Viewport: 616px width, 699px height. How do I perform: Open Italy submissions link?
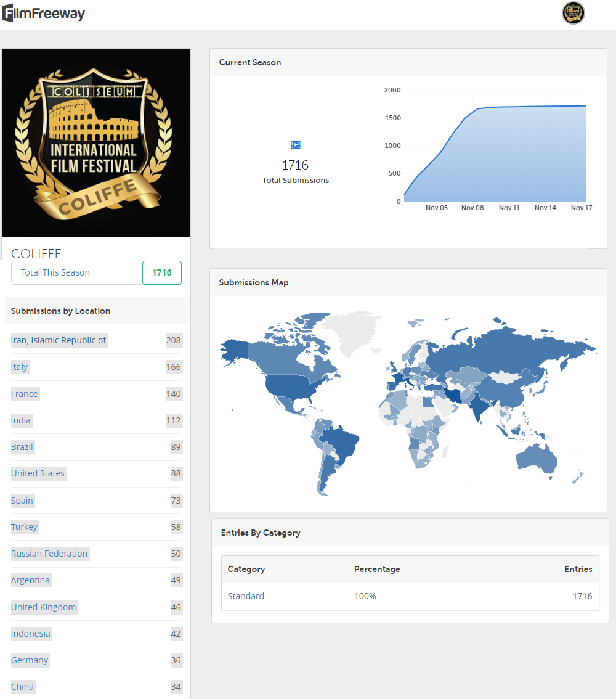coord(19,367)
